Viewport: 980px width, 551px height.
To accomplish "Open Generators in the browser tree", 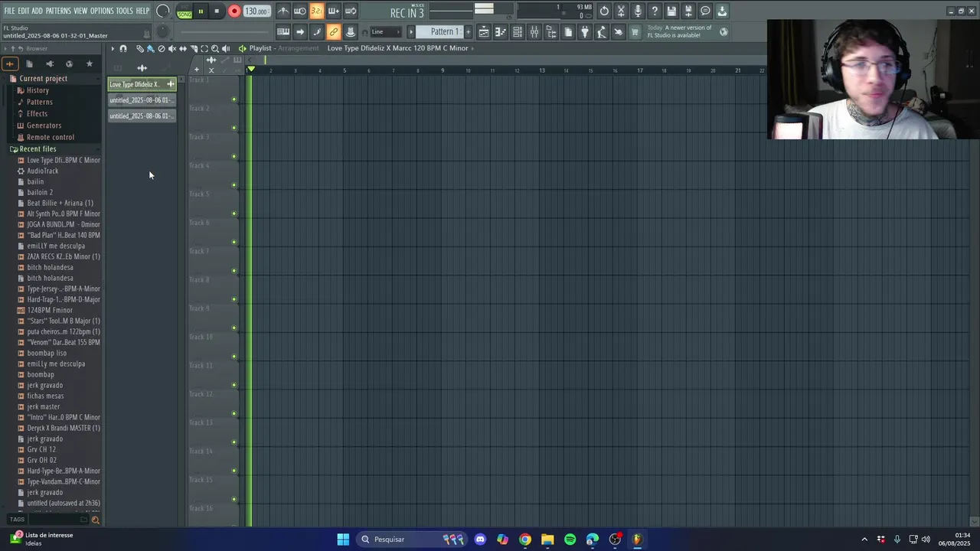I will coord(44,126).
